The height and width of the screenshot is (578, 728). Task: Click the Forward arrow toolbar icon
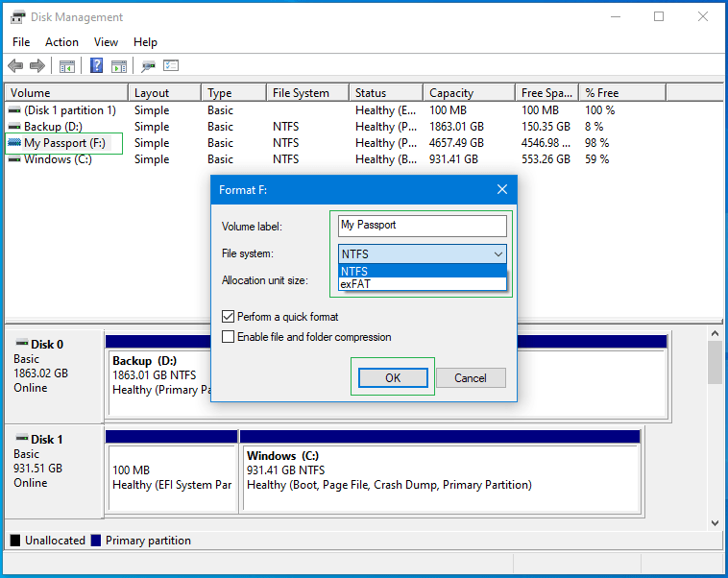tap(37, 66)
